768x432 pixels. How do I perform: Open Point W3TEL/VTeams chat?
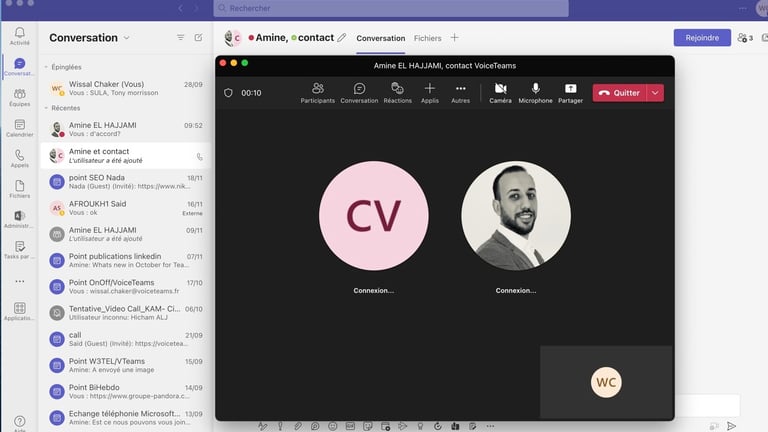coord(126,365)
